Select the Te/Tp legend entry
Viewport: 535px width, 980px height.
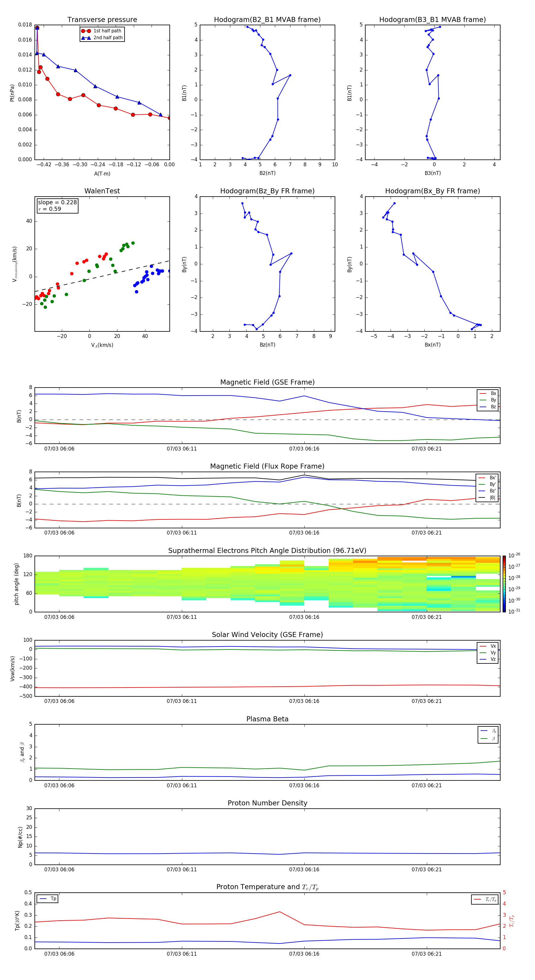485,899
